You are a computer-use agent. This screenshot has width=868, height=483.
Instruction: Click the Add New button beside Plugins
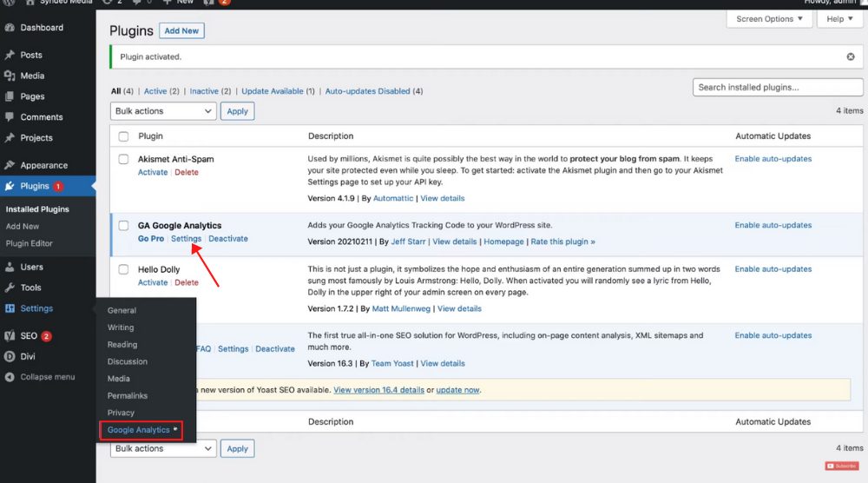click(181, 30)
